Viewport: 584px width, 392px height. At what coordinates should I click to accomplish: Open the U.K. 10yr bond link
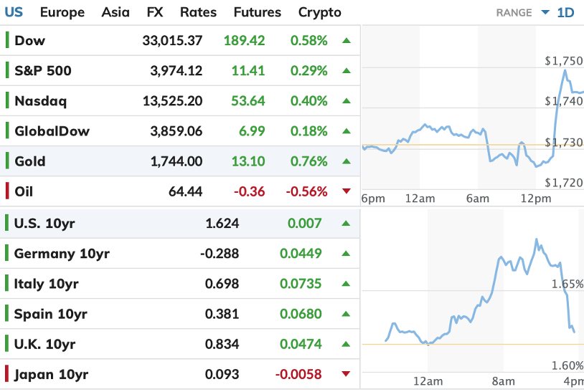pos(44,344)
